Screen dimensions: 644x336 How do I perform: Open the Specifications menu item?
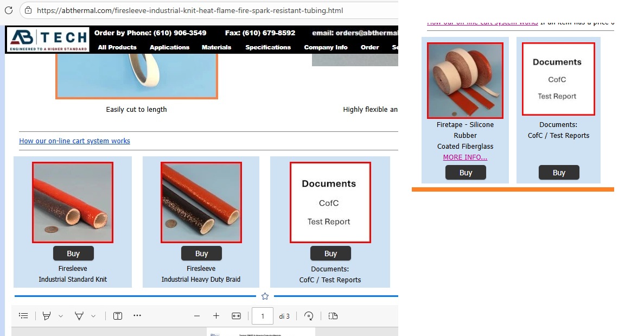[x=268, y=47]
